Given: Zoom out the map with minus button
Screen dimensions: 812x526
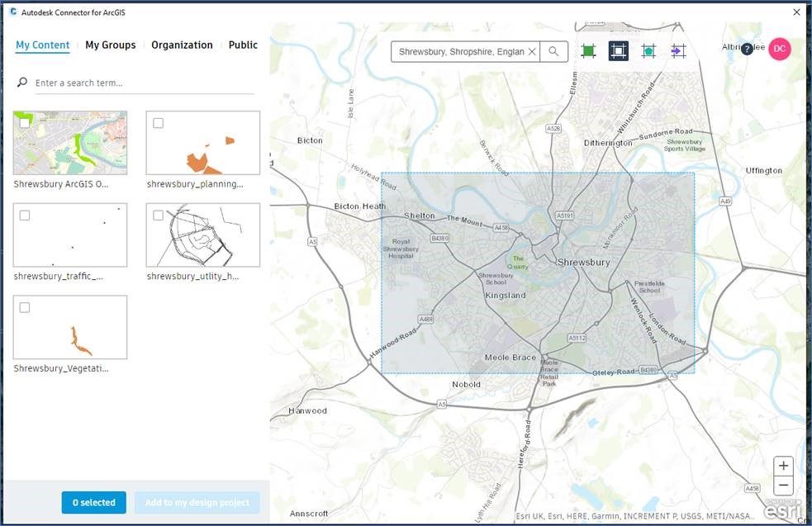Looking at the screenshot, I should click(784, 485).
